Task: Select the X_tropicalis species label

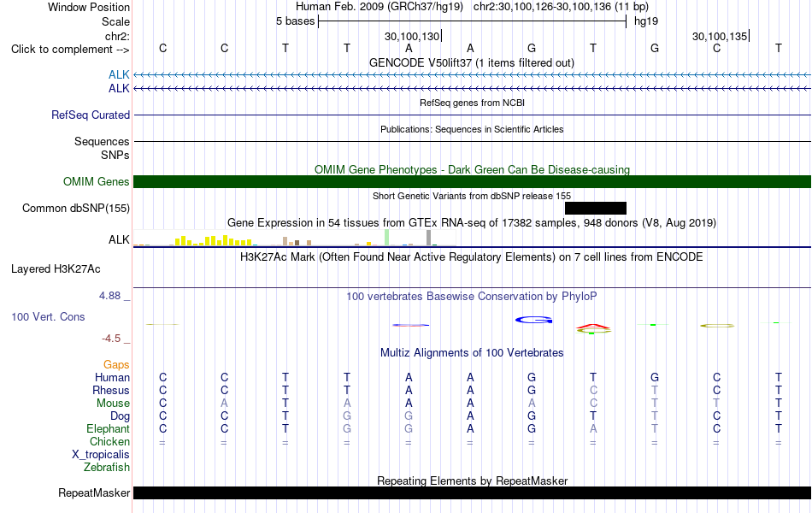Action: point(101,455)
